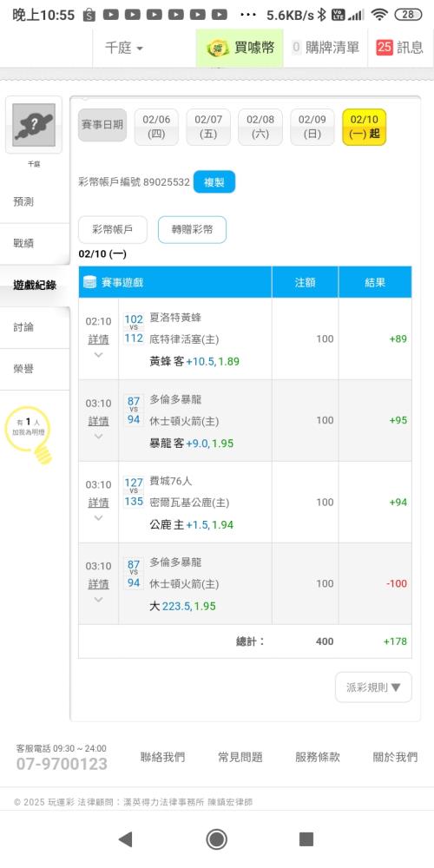Viewport: 434px width, 868px height.
Task: Tap the profile avatar placeholder image
Action: [34, 124]
